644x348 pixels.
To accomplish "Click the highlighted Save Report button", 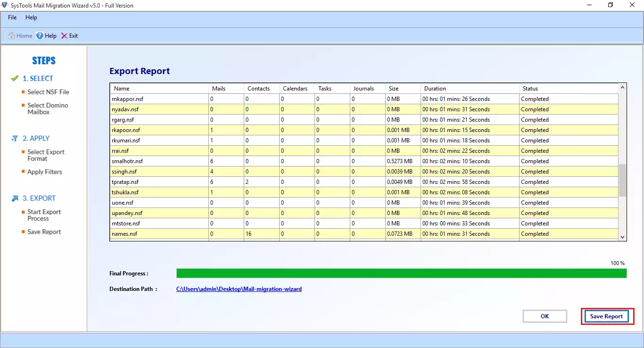I will [607, 316].
